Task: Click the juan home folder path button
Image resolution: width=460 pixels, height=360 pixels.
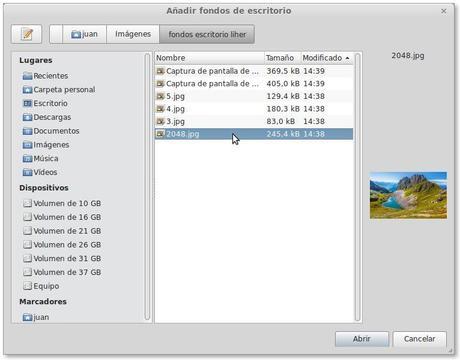Action: click(85, 34)
